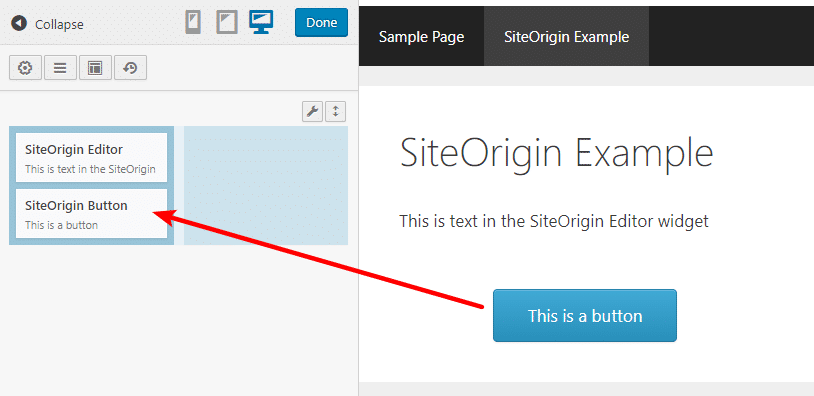
Task: Click the divider between the row's columns
Action: pyautogui.click(x=179, y=185)
